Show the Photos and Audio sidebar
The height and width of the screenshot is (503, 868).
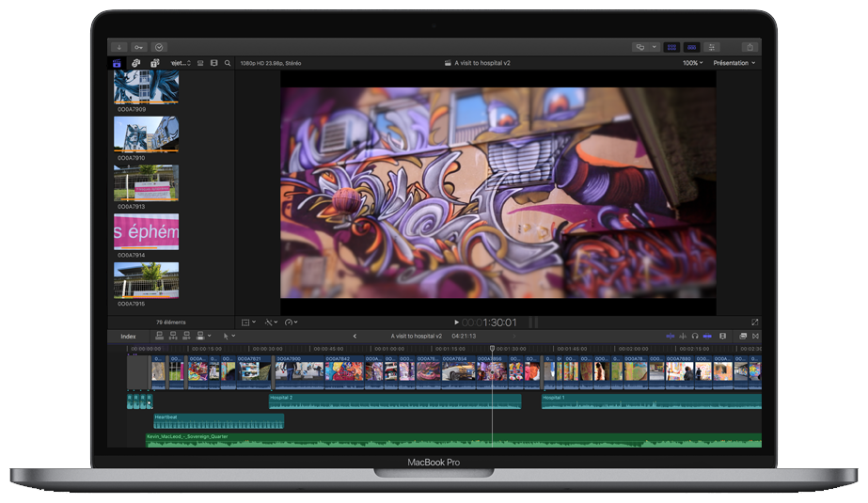point(136,63)
